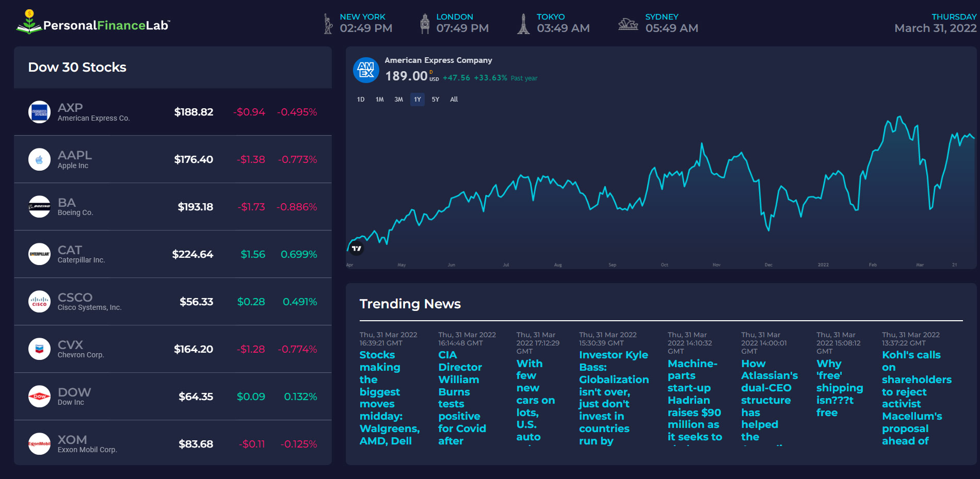Open the Kohl's calls on shareholders article
This screenshot has height=479, width=980.
(917, 398)
